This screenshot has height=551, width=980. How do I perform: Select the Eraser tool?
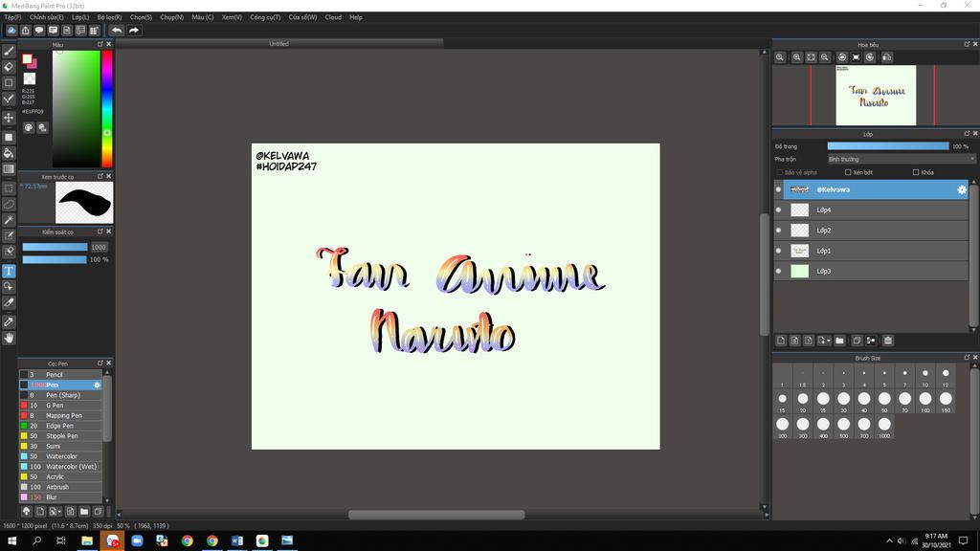pos(9,67)
